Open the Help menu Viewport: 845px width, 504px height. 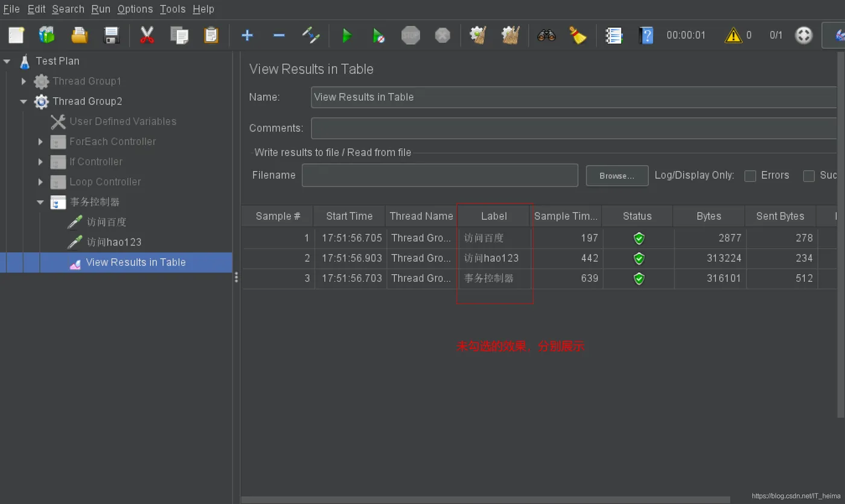[x=203, y=9]
